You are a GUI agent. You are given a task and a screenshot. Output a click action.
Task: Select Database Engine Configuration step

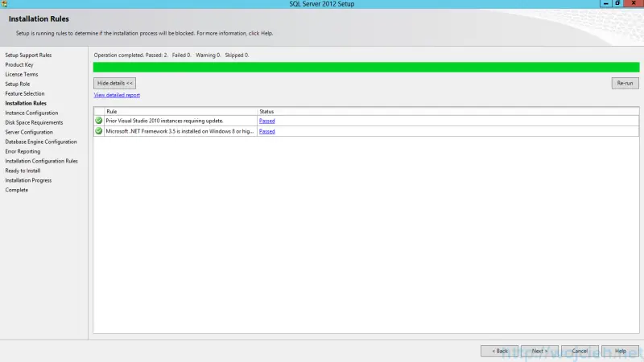[41, 142]
